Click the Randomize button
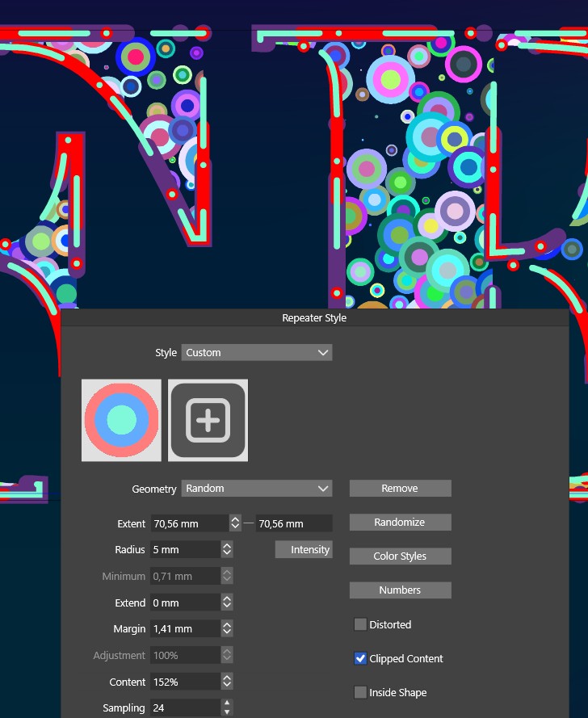 (x=400, y=523)
